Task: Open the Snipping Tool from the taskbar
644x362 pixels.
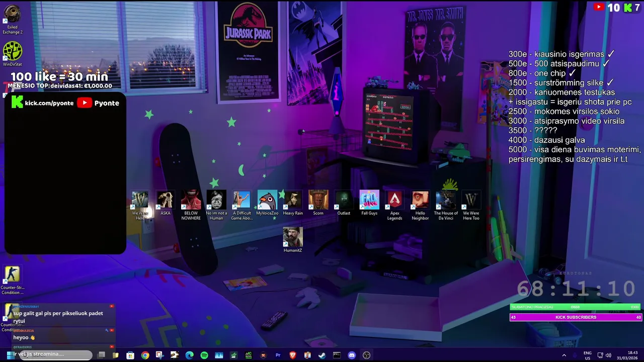Action: (160, 355)
